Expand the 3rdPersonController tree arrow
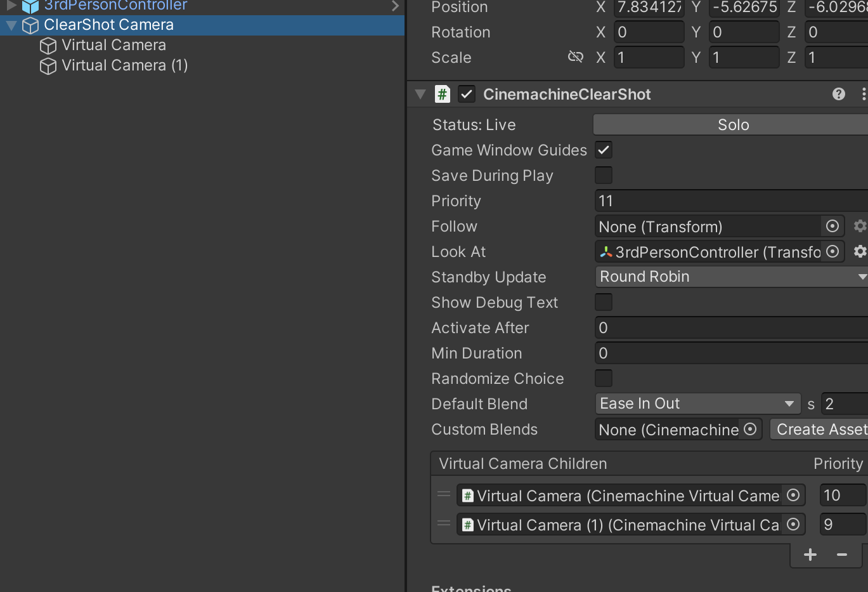This screenshot has height=592, width=868. (x=11, y=6)
